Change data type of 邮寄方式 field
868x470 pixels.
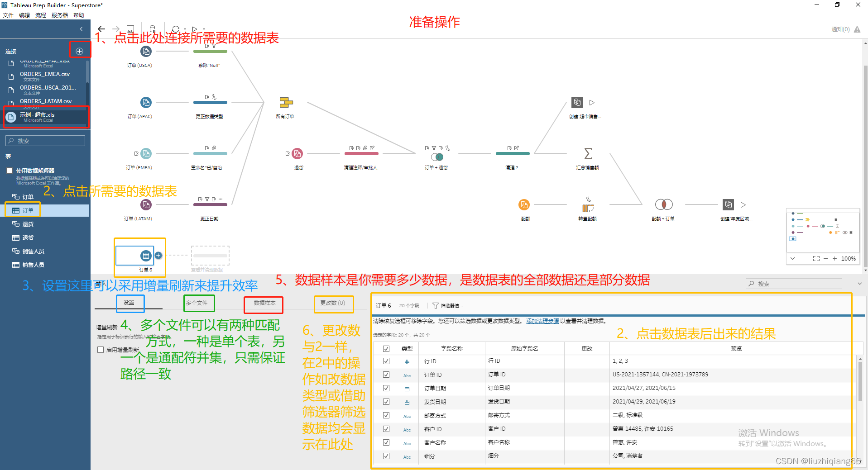[407, 416]
